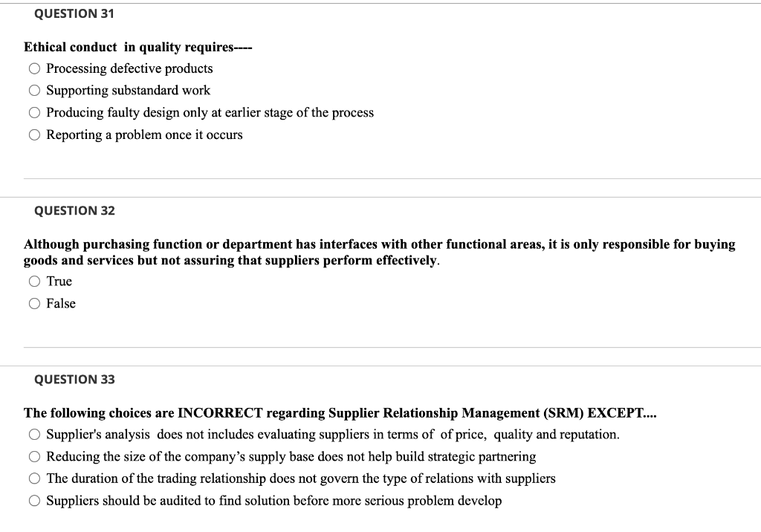This screenshot has height=532, width=761.
Task: Click the QUESTION 31 heading
Action: (74, 13)
